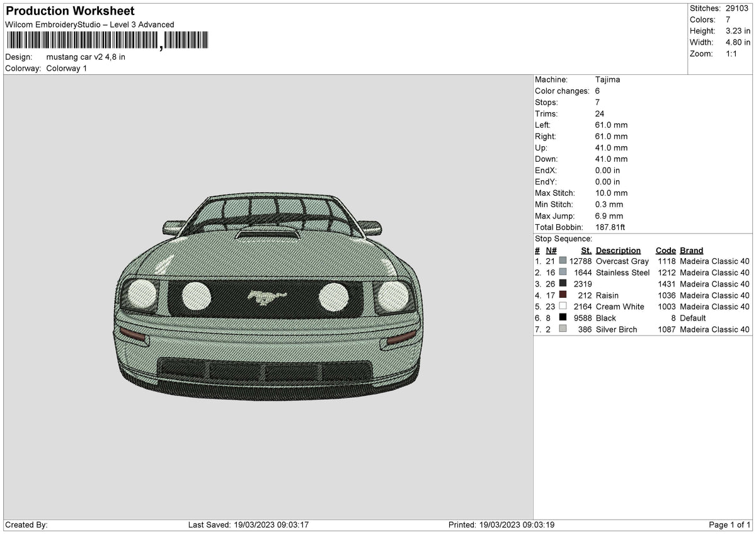Select the St. column header

pyautogui.click(x=586, y=250)
